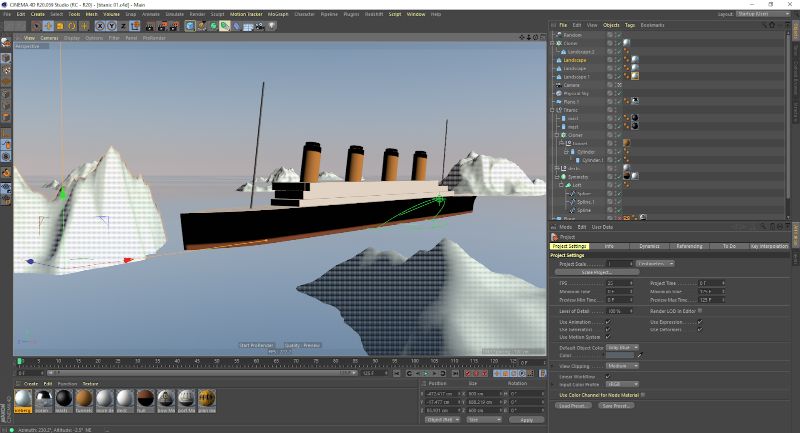Click the Scale Project button

pyautogui.click(x=597, y=271)
